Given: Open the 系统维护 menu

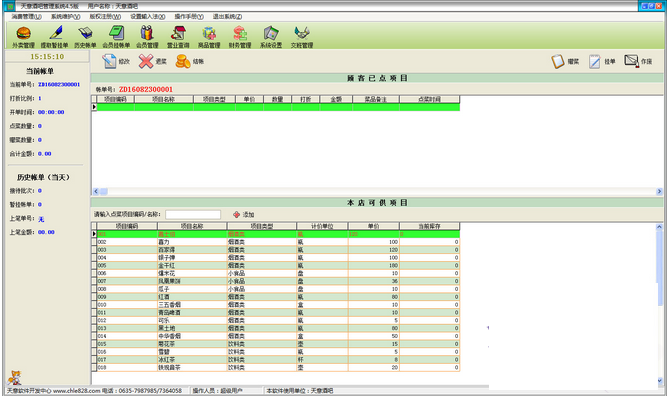Looking at the screenshot, I should (65, 16).
